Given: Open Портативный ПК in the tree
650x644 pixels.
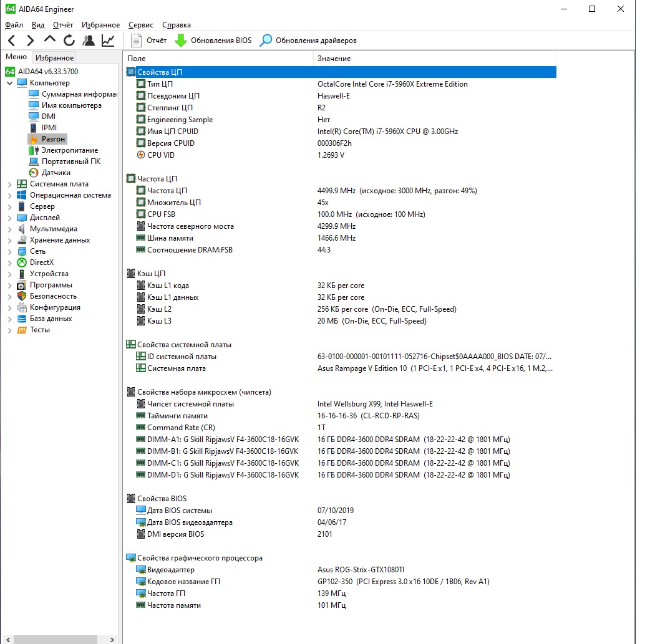Looking at the screenshot, I should point(65,161).
